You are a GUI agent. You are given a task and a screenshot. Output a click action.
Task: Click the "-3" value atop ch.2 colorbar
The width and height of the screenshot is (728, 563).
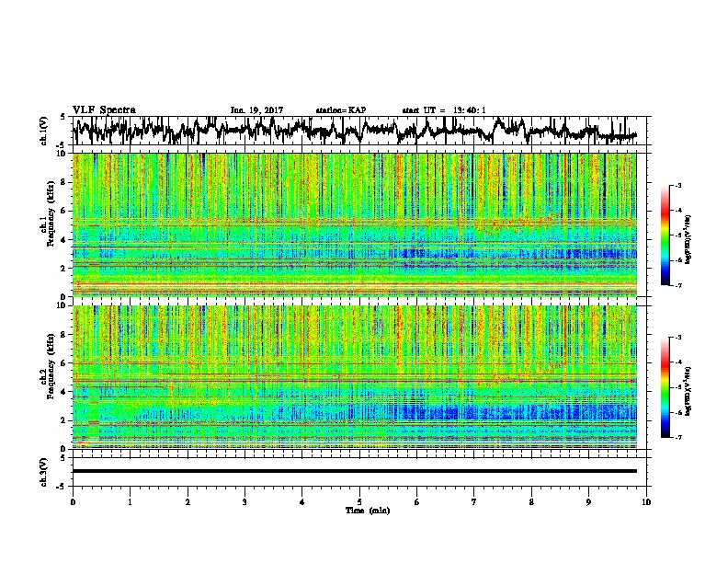(x=678, y=338)
